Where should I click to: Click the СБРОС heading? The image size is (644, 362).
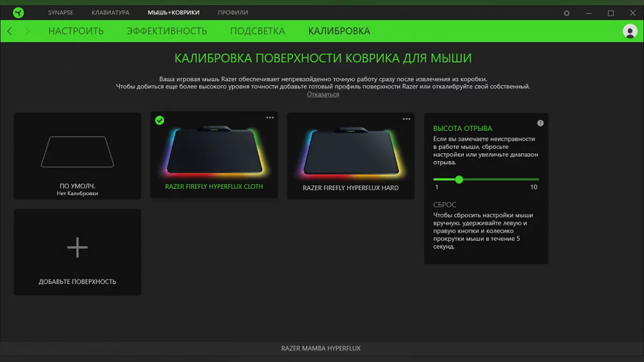coord(445,205)
